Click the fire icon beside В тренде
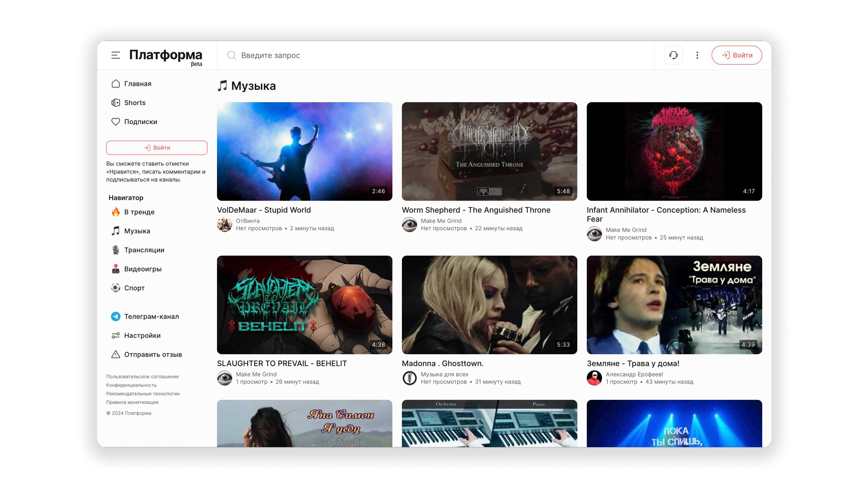The image size is (868, 488). pyautogui.click(x=116, y=212)
